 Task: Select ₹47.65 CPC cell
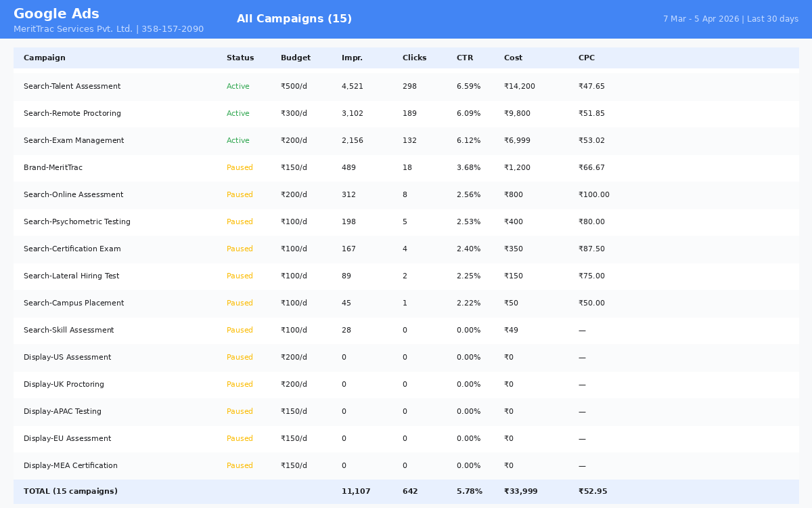click(591, 87)
